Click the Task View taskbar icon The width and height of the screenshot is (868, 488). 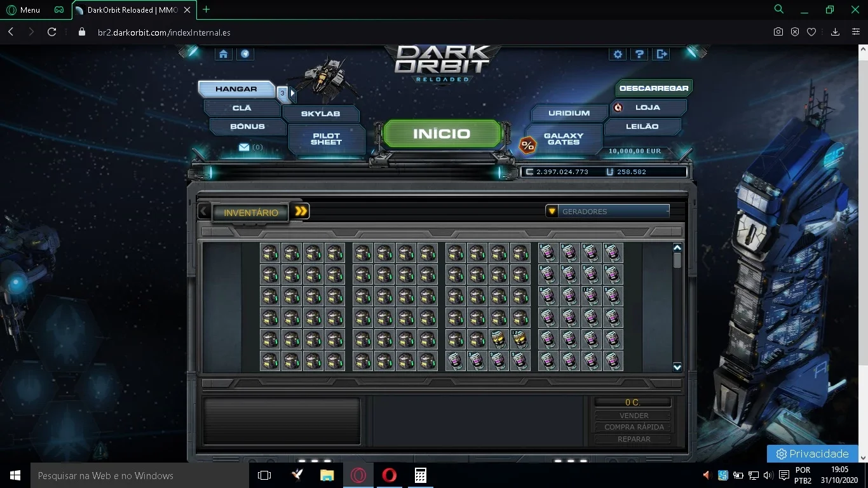point(264,475)
